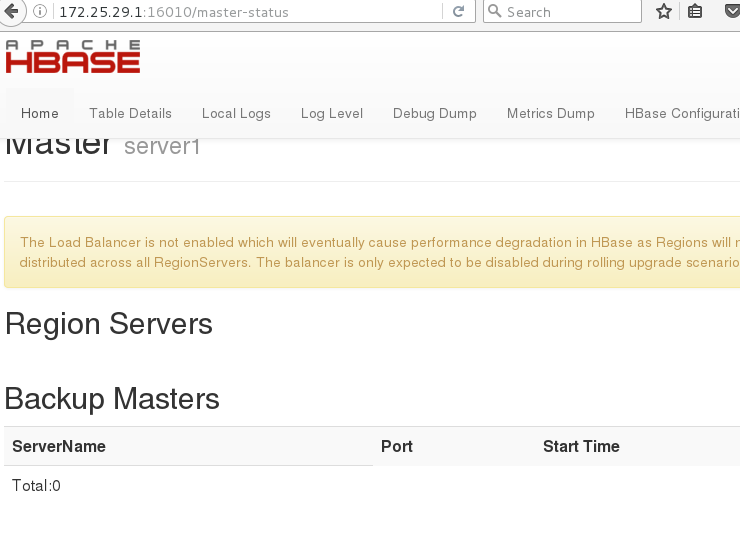This screenshot has height=549, width=740.
Task: Click the Apache HBase logo
Action: 73,57
